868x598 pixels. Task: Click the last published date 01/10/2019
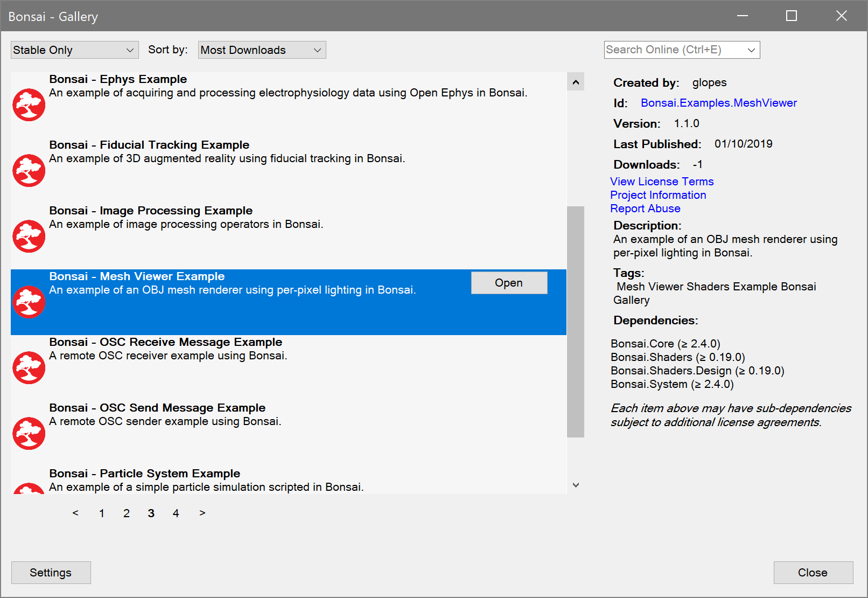point(744,144)
